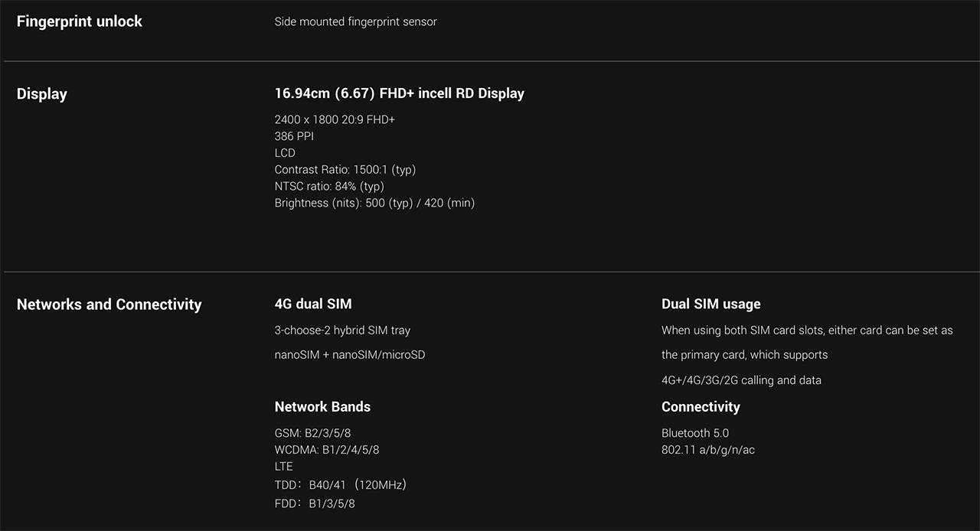The width and height of the screenshot is (980, 531).
Task: Select the GSM bands line
Action: (312, 433)
